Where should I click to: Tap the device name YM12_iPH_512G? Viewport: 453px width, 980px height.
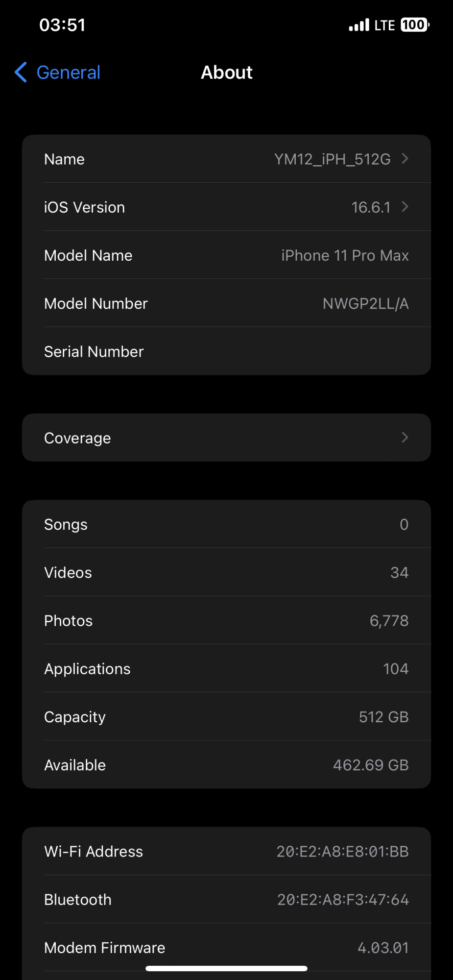pos(332,159)
